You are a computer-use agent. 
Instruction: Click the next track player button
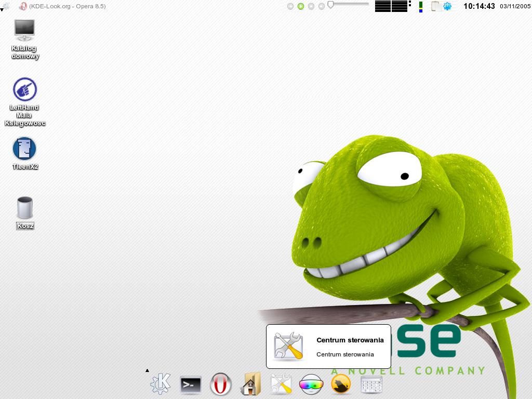pos(322,6)
